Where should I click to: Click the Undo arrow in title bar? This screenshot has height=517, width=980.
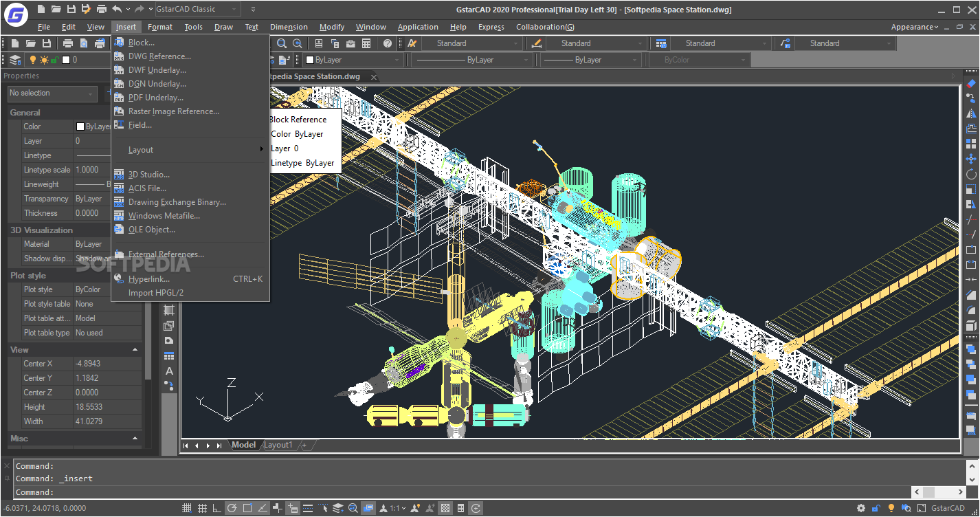tap(117, 9)
